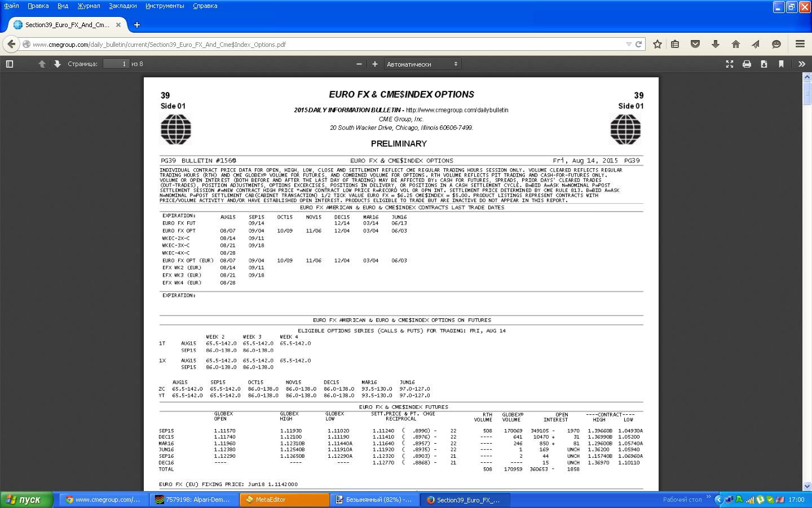Screen dimensions: 812x508
Task: Open the Firefox downloads panel
Action: 716,44
